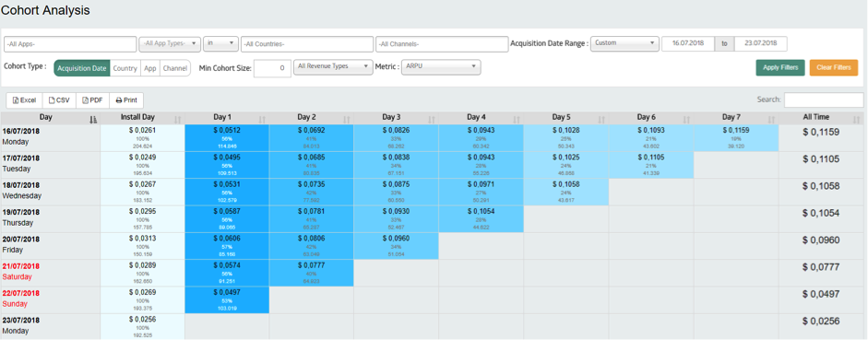Click the Day 3 column sort arrows
The width and height of the screenshot is (868, 340).
point(432,119)
